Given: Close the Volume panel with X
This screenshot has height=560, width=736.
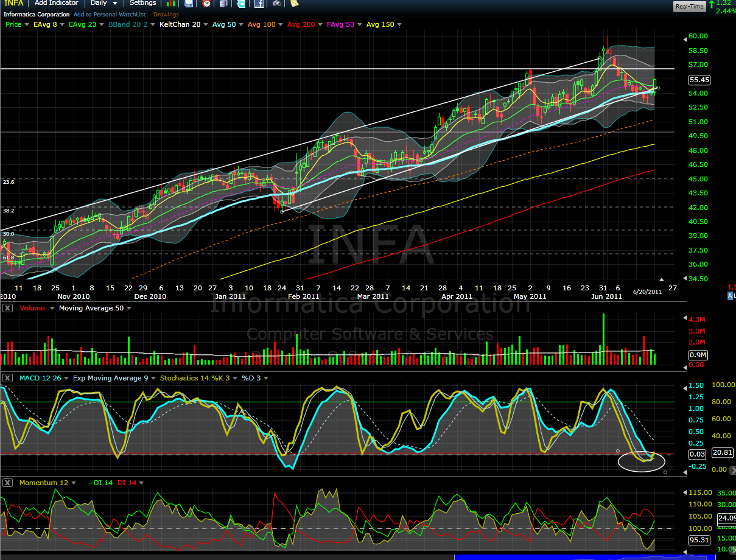Looking at the screenshot, I should click(x=7, y=308).
